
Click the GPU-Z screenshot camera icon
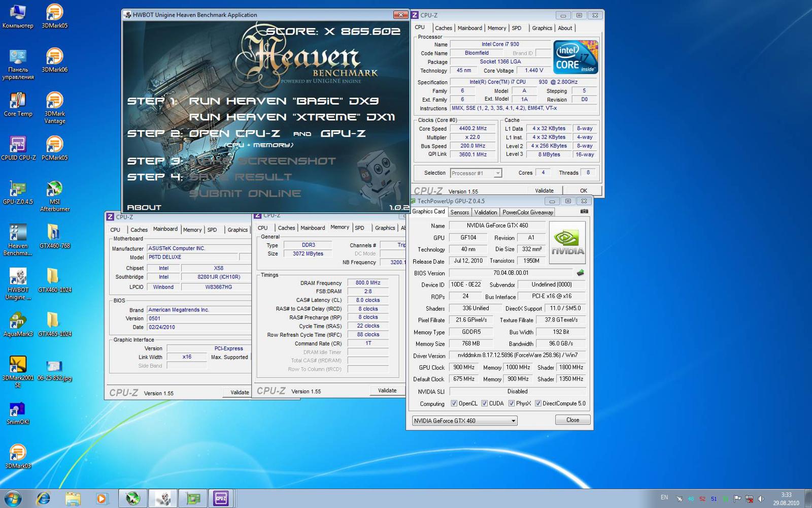584,211
